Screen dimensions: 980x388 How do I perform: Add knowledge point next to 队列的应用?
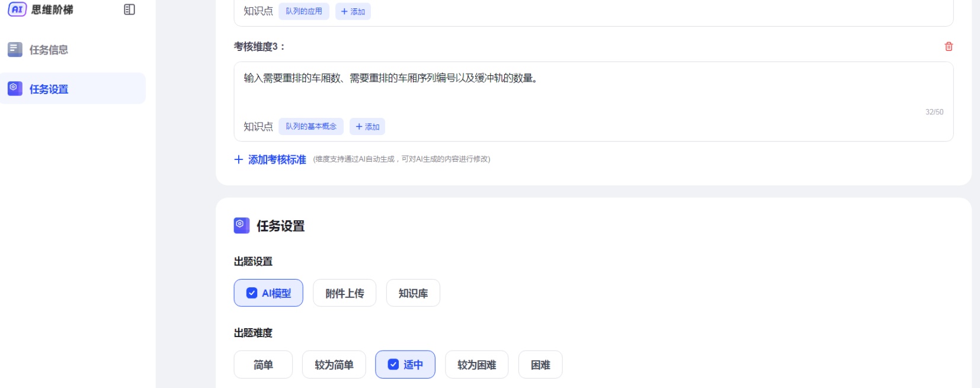353,11
